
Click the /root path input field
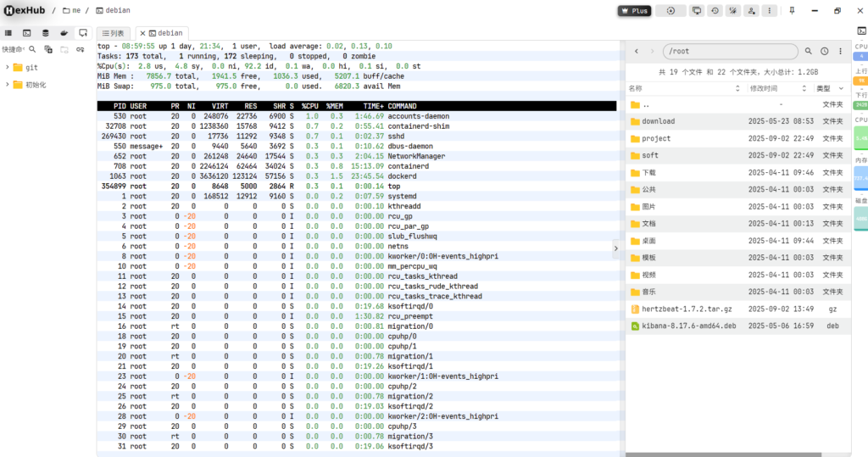(x=729, y=51)
